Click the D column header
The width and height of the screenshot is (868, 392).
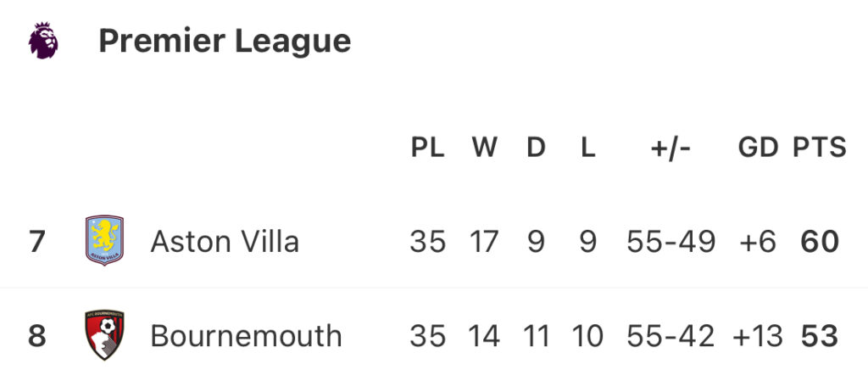[x=536, y=148]
